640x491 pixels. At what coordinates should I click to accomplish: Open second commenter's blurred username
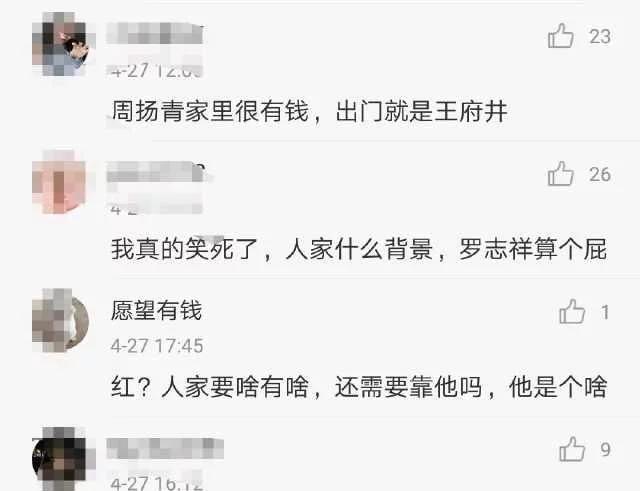point(156,172)
